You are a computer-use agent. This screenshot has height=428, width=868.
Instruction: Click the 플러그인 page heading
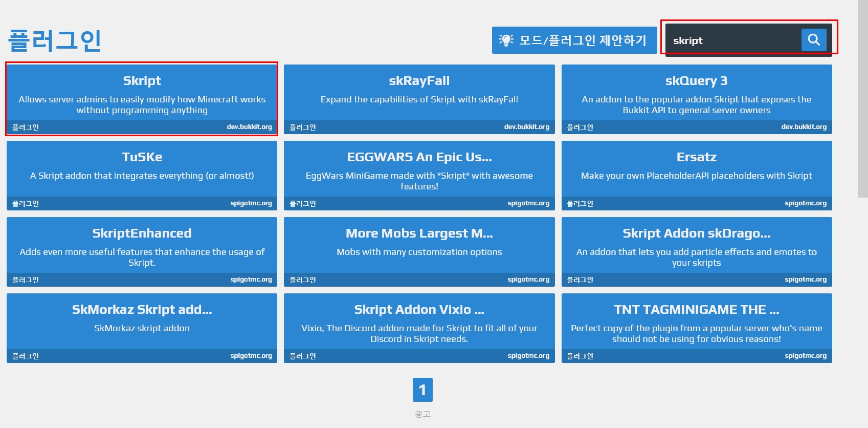coord(55,40)
